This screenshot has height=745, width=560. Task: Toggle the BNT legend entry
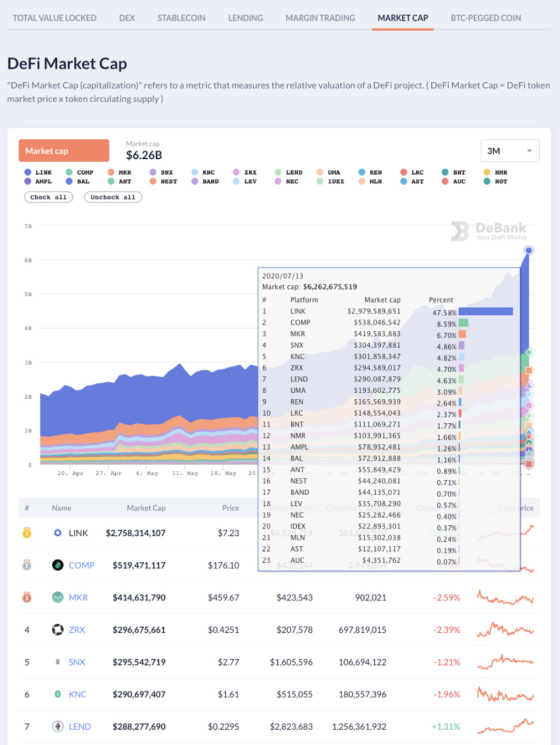coord(454,173)
